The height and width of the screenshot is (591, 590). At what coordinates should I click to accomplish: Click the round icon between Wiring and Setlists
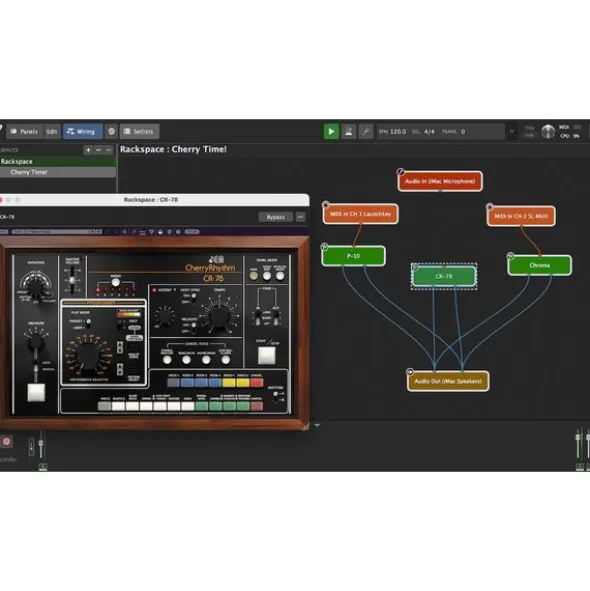click(x=111, y=132)
